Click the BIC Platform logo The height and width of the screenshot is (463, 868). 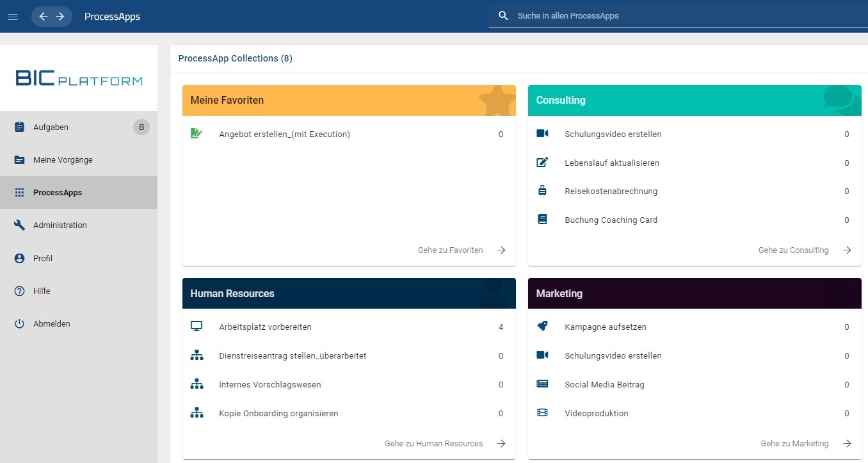(79, 79)
